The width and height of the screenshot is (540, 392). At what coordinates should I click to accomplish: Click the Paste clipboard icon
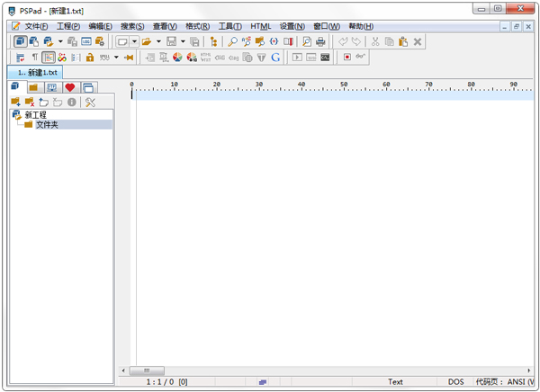pos(403,41)
